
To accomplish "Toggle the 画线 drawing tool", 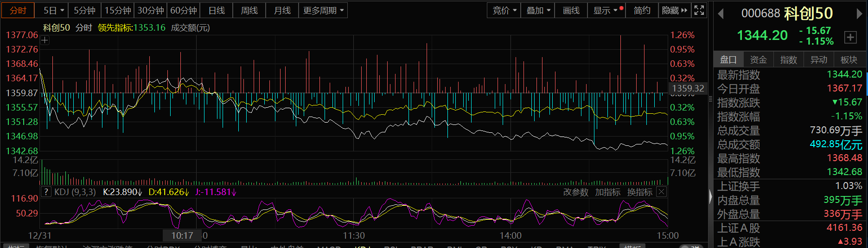I will 571,10.
